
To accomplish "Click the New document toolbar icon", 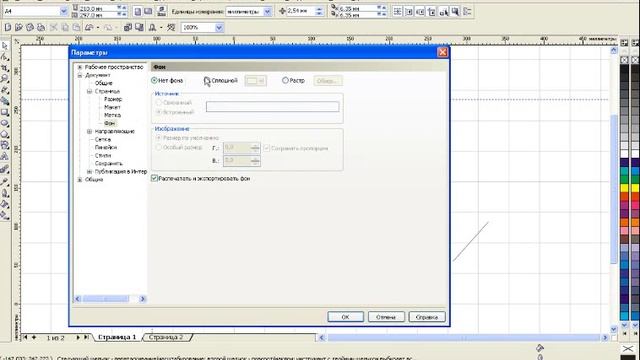I will (7, 27).
